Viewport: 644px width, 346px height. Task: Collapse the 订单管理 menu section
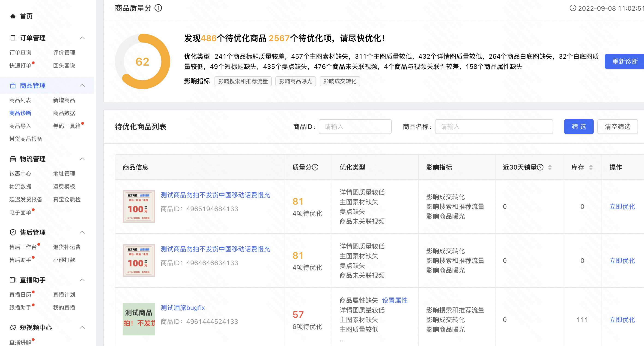coord(82,38)
